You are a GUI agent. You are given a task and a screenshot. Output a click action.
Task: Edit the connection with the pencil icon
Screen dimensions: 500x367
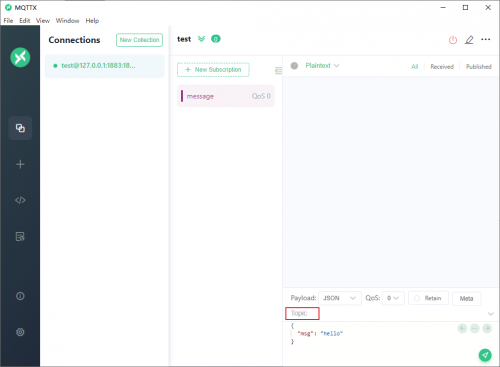click(x=469, y=40)
